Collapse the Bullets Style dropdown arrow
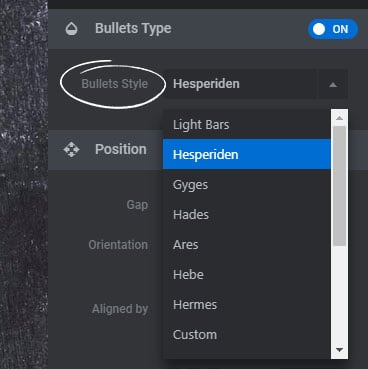 (333, 84)
